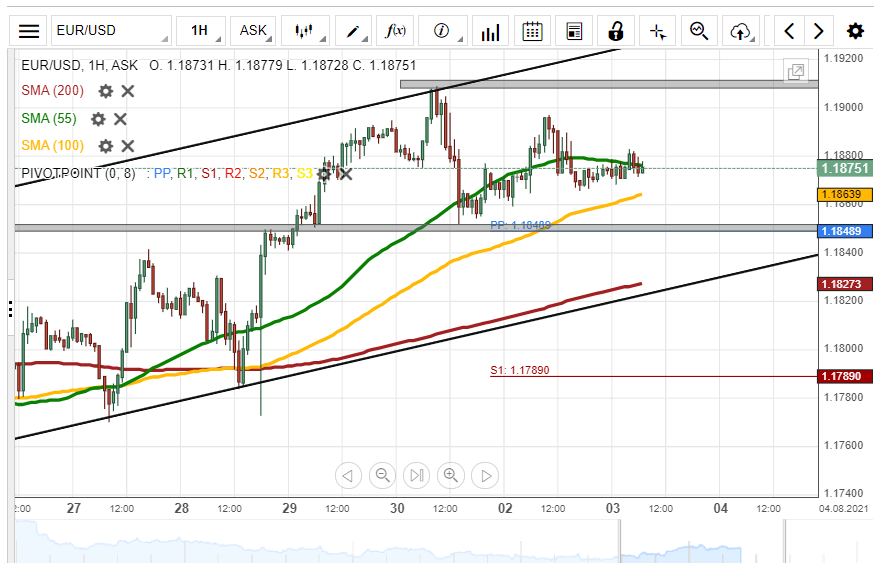Remove the SMA (100) indicator
The image size is (881, 570).
(x=128, y=146)
